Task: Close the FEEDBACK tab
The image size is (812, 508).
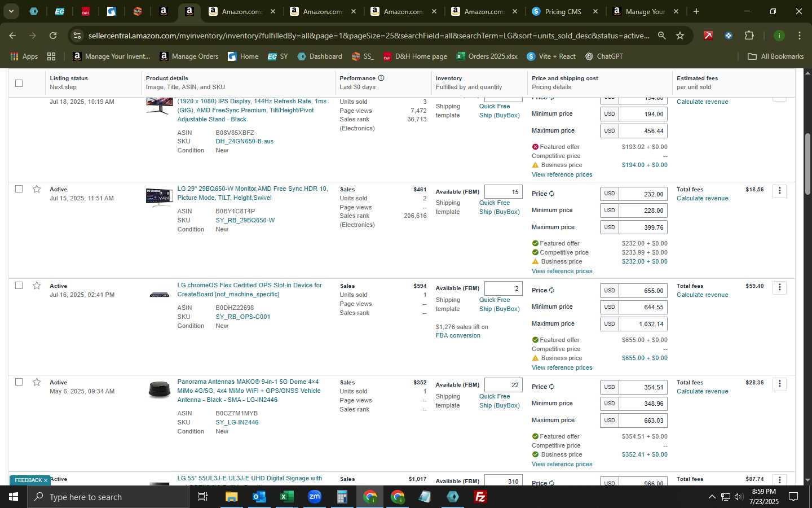Action: pos(46,480)
